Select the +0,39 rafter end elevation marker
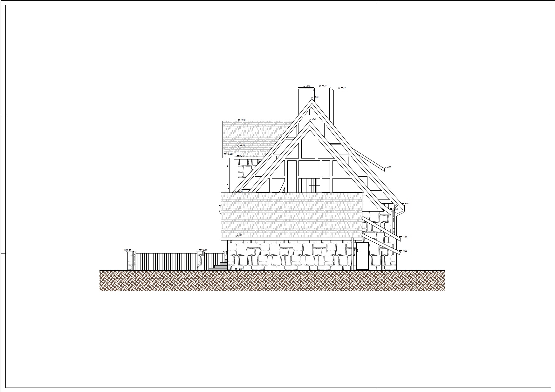 (x=400, y=251)
